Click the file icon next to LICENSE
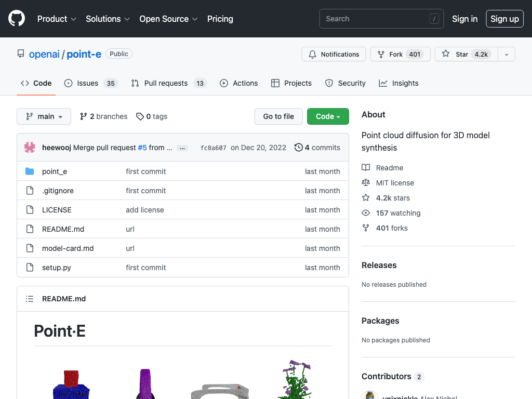Screen dimensions: 532x399 point(30,210)
